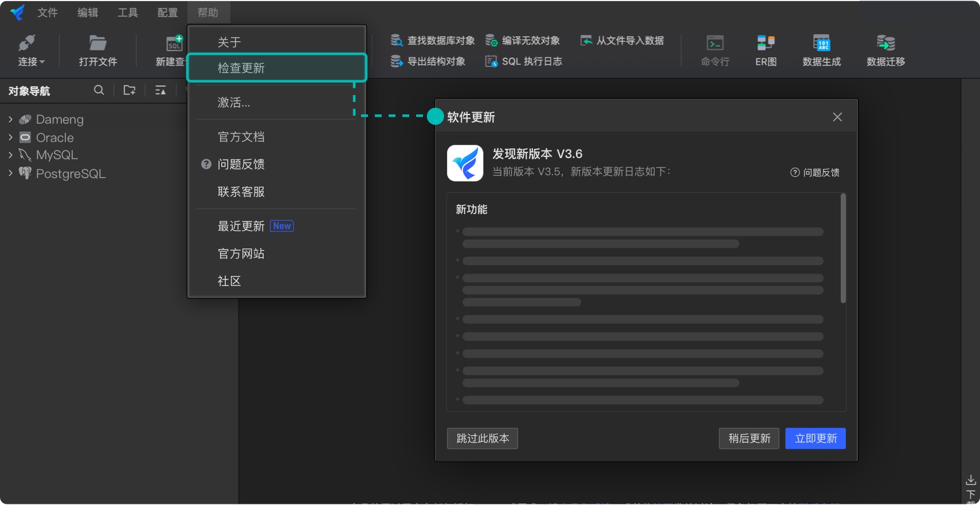
Task: Choose 关于 from the help menu
Action: click(x=277, y=42)
